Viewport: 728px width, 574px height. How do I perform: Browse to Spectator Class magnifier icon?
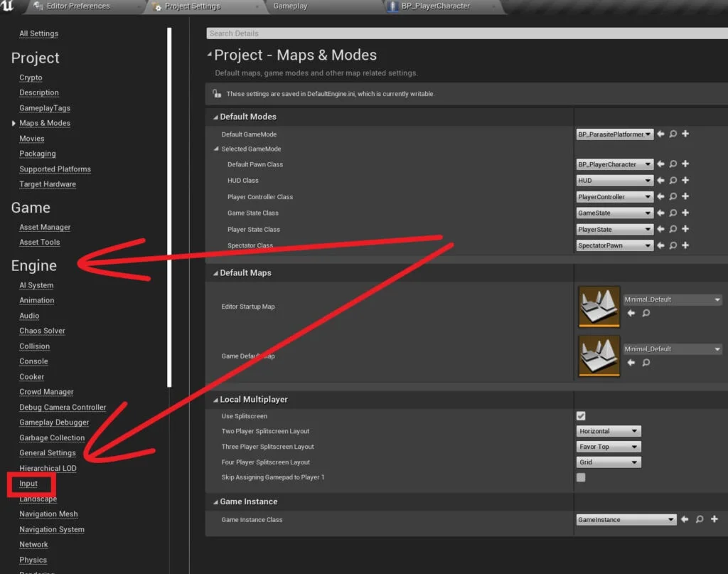[673, 245]
